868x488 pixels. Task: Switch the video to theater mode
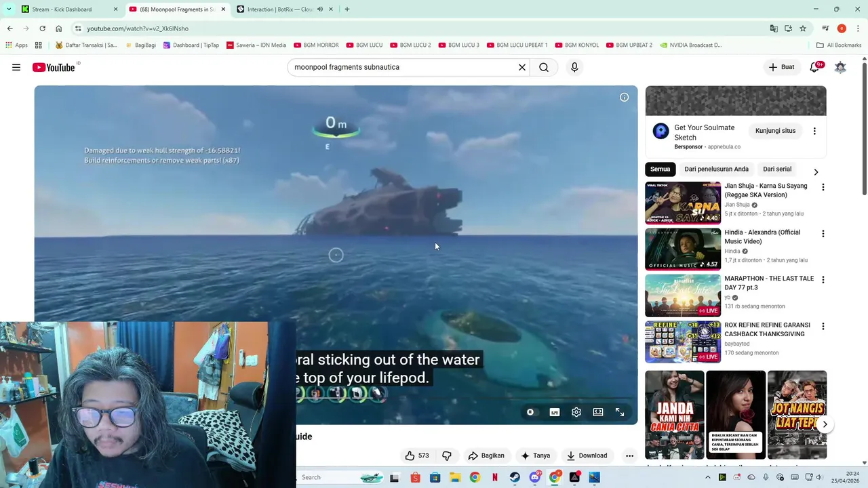click(x=598, y=412)
